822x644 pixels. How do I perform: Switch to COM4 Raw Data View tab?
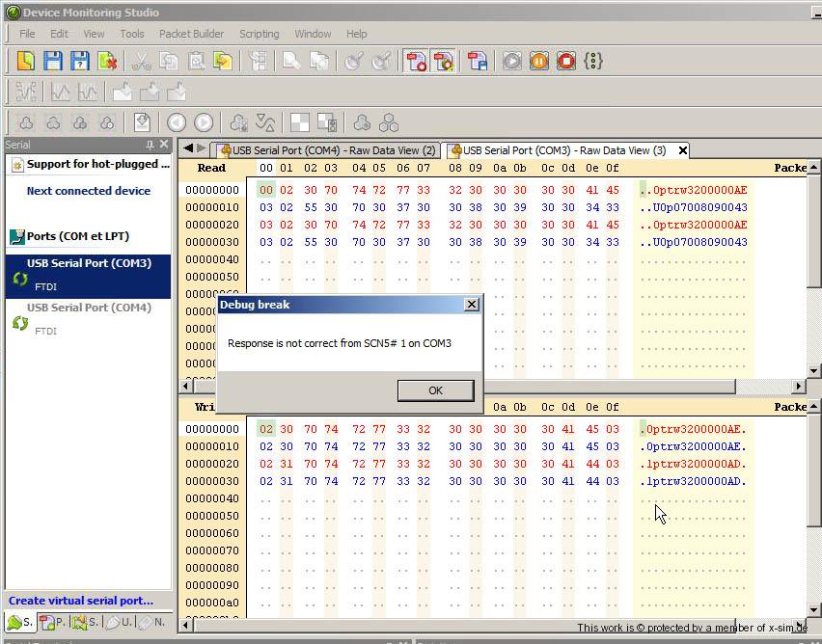pyautogui.click(x=327, y=150)
